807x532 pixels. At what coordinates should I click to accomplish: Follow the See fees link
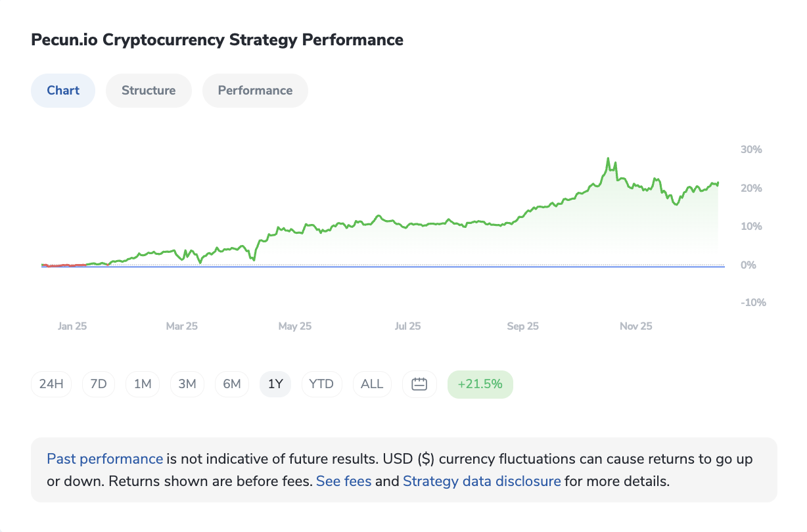pyautogui.click(x=344, y=481)
